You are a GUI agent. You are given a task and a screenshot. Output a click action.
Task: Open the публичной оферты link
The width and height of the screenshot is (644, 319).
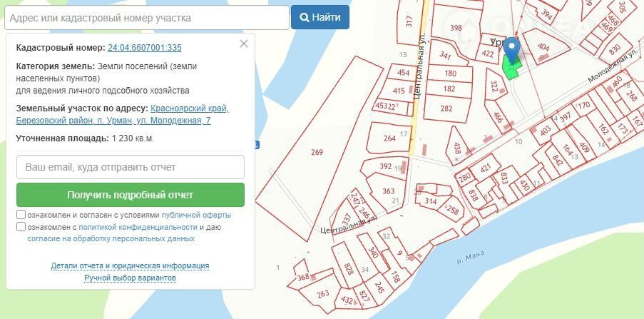coord(196,215)
